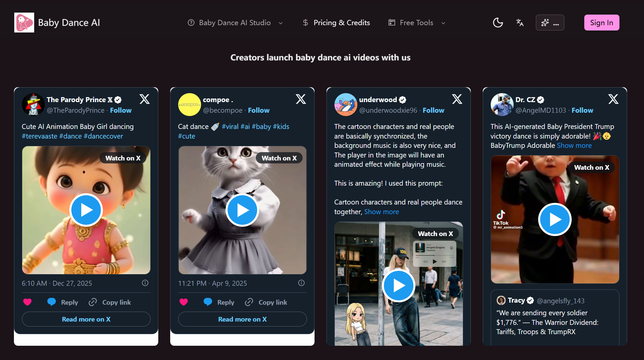Viewport: 644px width, 360px height.
Task: Toggle dark mode with the moon icon
Action: [498, 22]
